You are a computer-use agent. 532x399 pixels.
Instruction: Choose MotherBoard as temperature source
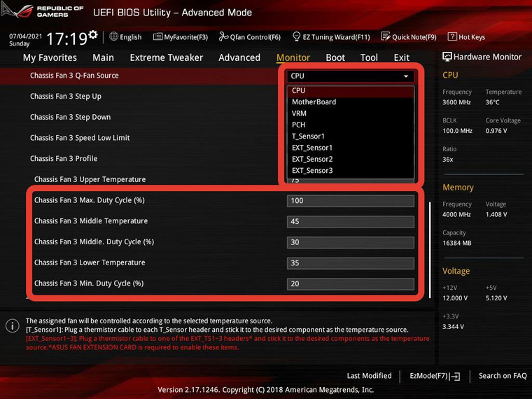tap(351, 102)
